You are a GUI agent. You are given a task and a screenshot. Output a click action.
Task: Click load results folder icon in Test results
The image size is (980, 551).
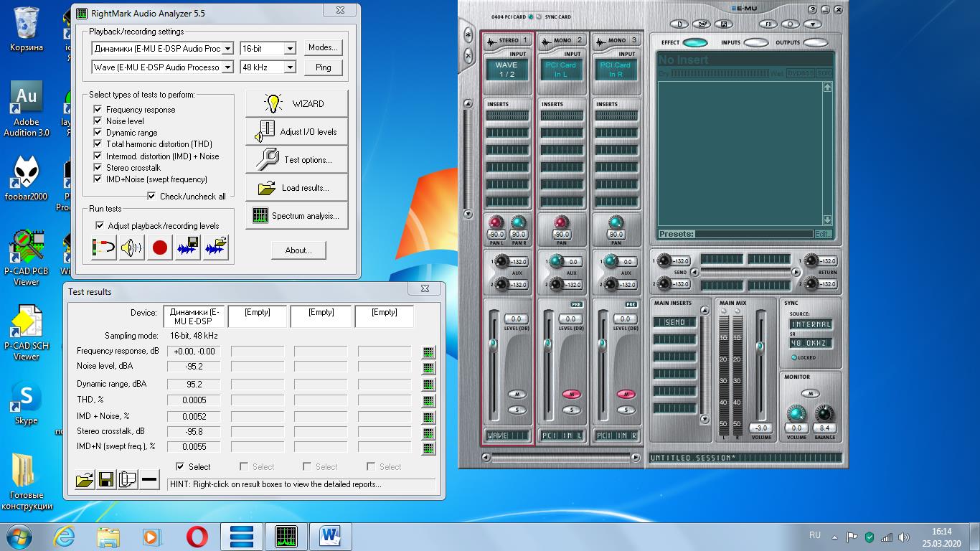click(x=85, y=479)
